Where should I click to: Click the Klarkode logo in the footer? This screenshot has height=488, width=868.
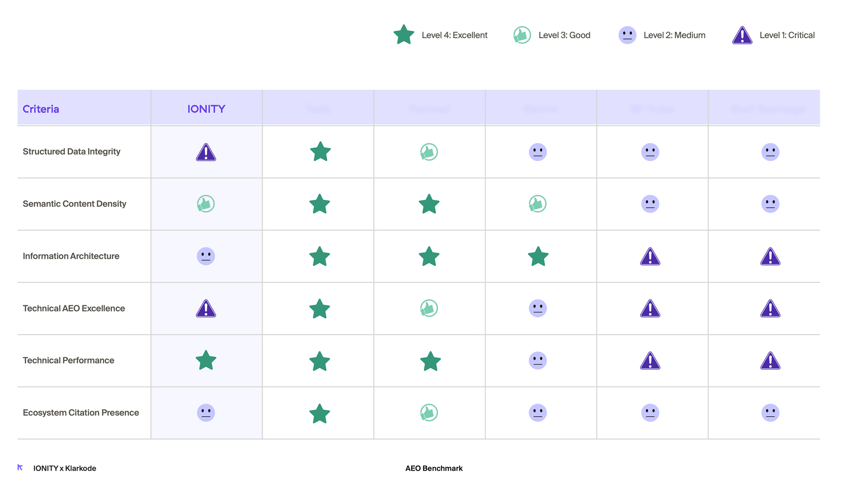coord(20,467)
